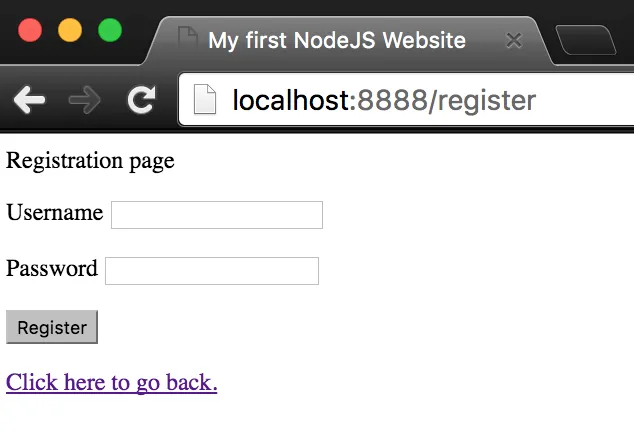Minimize the window with the yellow button

tap(70, 30)
